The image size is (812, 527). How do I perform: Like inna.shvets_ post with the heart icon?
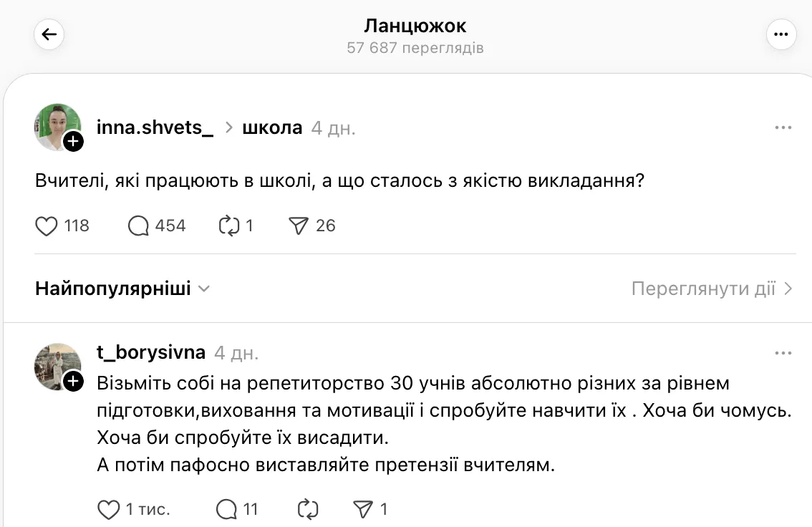(x=46, y=226)
